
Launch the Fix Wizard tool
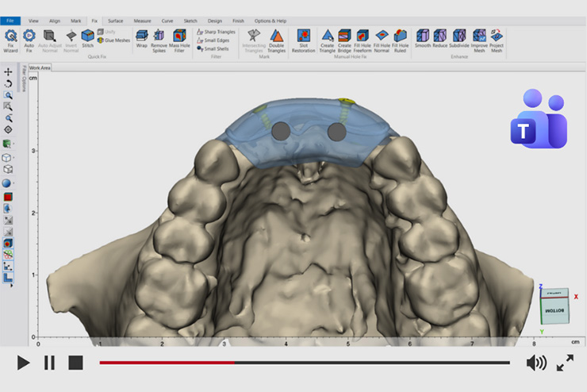coord(10,38)
